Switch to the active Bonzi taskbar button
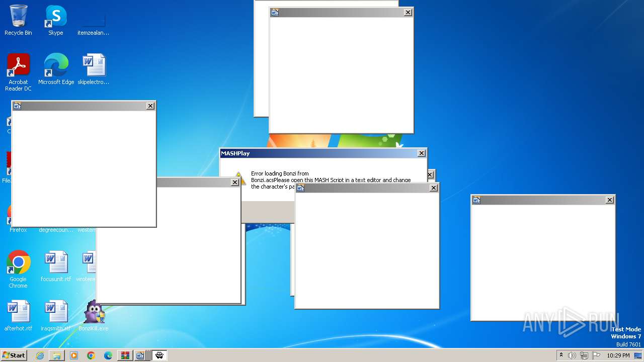Viewport: 644px width, 362px height. pyautogui.click(x=159, y=355)
